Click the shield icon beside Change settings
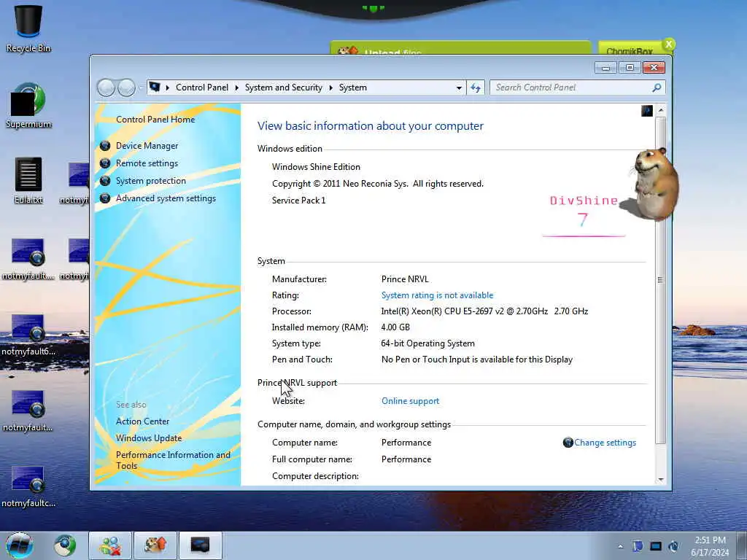The width and height of the screenshot is (747, 560). [x=568, y=443]
